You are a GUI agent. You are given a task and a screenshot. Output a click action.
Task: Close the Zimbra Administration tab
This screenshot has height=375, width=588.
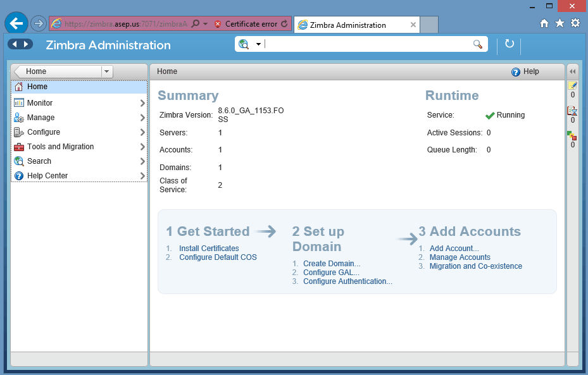click(413, 25)
